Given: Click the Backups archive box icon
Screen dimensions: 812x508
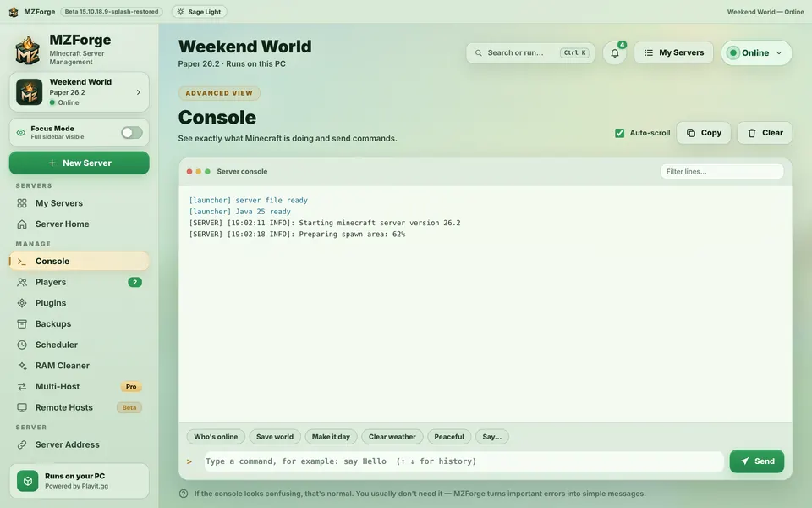Looking at the screenshot, I should tap(22, 324).
